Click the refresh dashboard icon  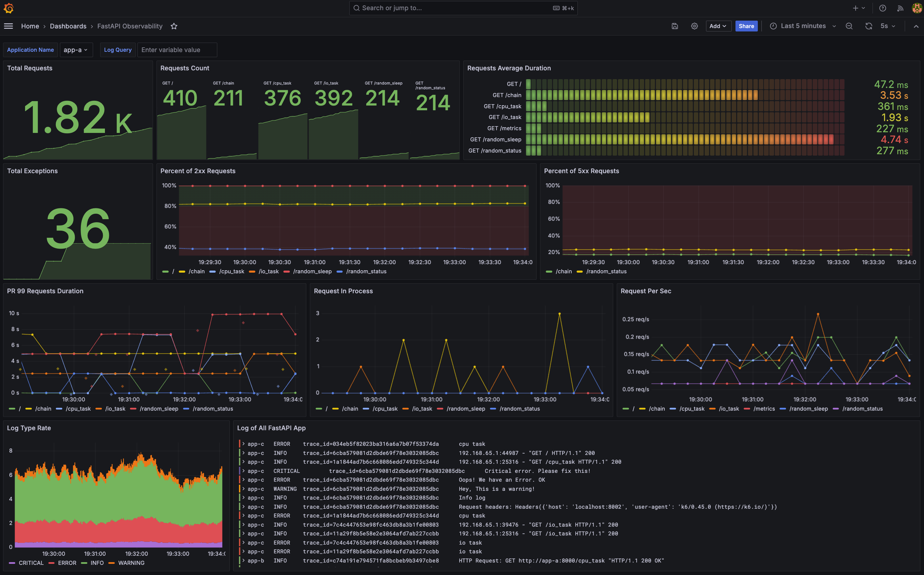[868, 26]
